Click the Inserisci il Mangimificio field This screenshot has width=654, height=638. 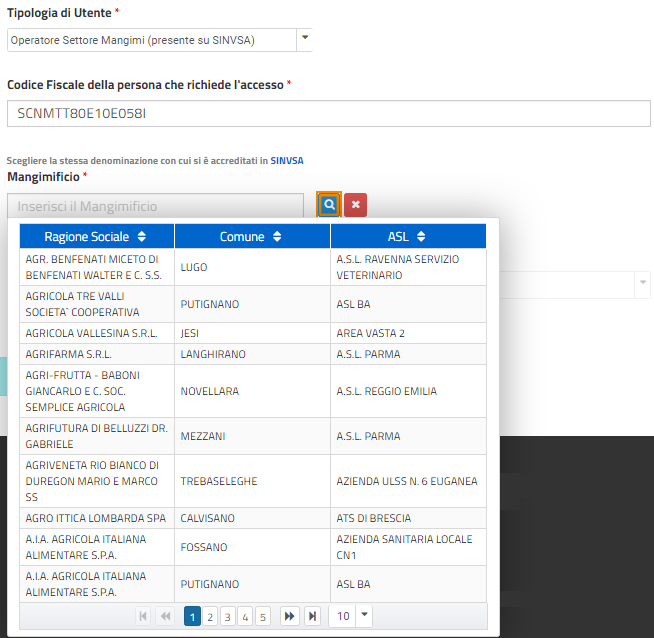click(156, 206)
